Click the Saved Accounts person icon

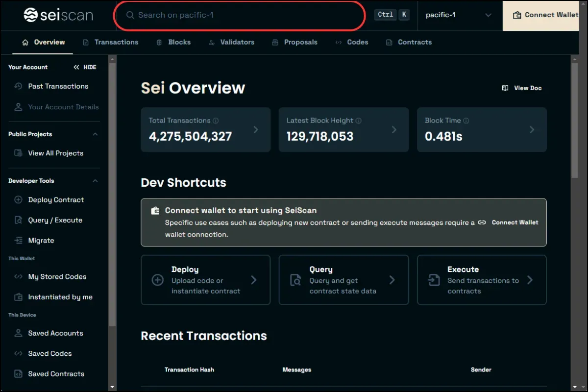pyautogui.click(x=19, y=333)
